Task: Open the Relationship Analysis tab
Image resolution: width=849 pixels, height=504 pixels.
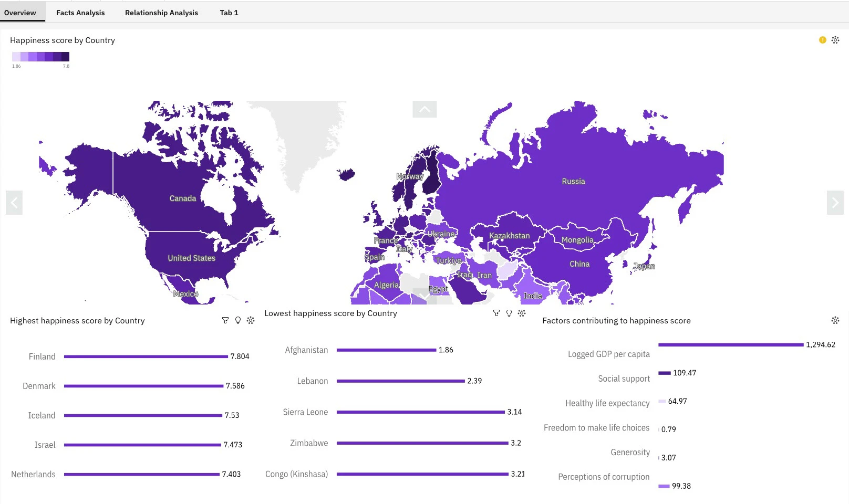Action: pos(161,12)
